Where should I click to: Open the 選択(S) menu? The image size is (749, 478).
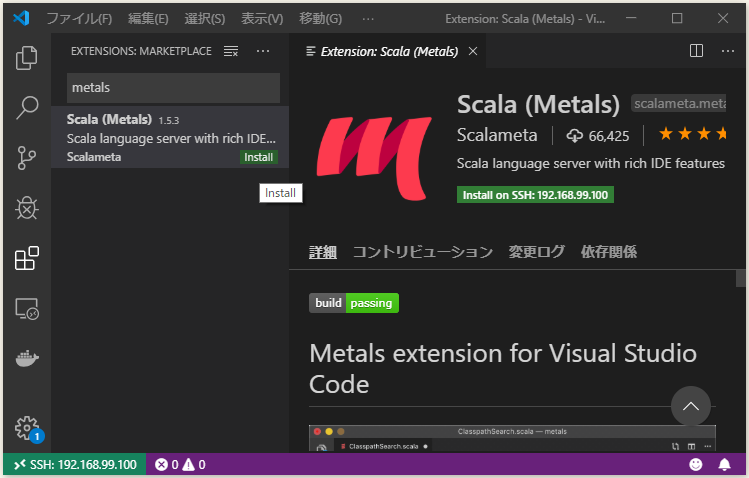point(204,19)
